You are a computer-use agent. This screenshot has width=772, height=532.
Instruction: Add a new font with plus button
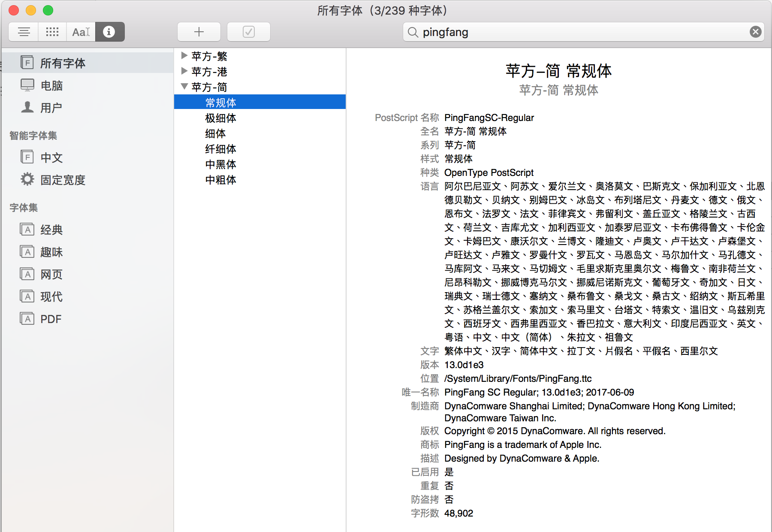[199, 32]
